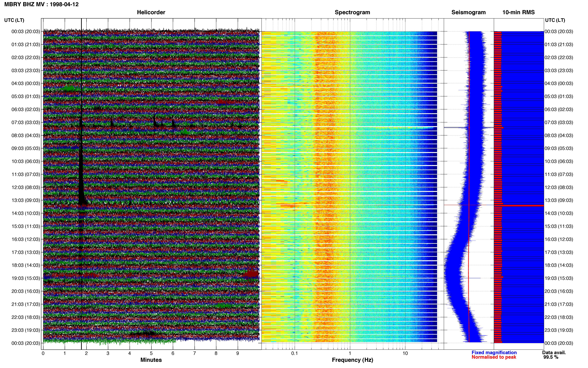Click right time label '17:03 (13:03)'
The width and height of the screenshot is (588, 368).
pyautogui.click(x=559, y=252)
